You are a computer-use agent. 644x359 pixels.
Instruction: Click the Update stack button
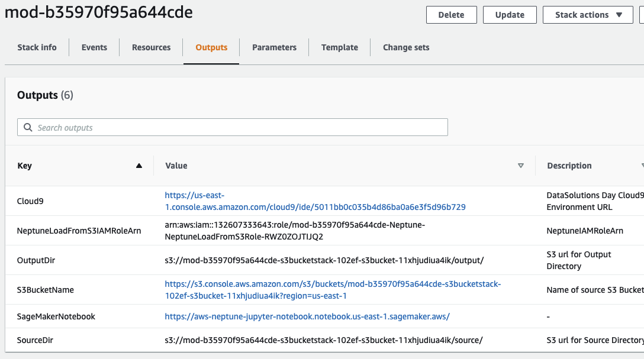tap(510, 15)
